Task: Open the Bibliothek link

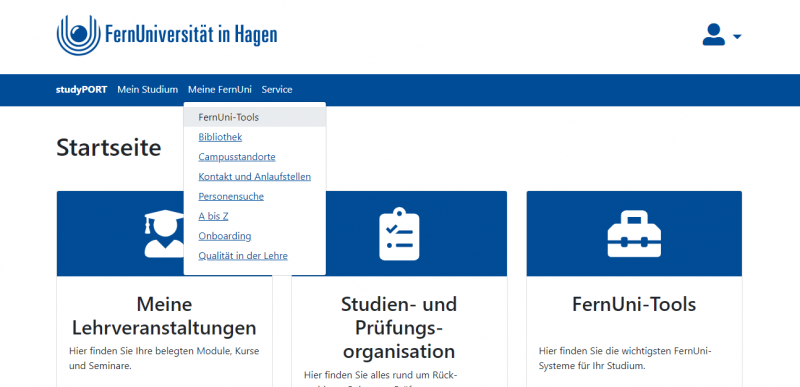Action: click(220, 137)
